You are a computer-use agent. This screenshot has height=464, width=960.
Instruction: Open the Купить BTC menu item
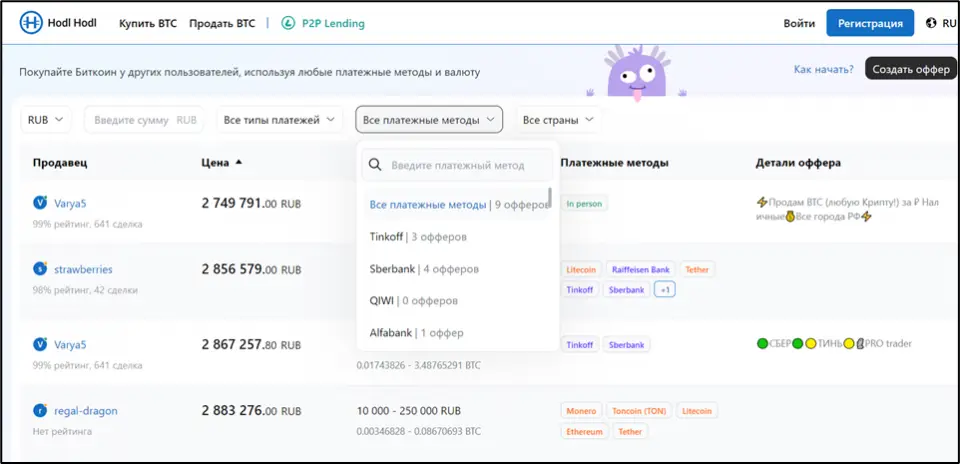[148, 24]
